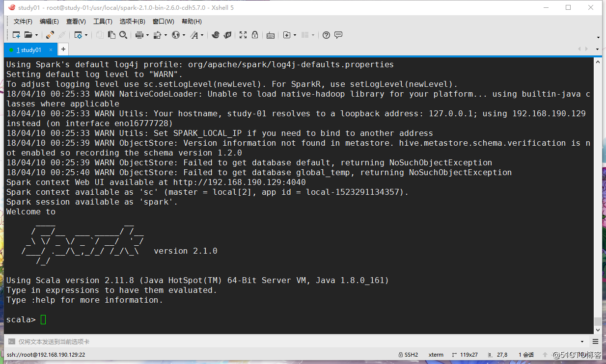Open the dropdown arrow beside Open folder
Viewport: 606px width, 364px height.
click(36, 35)
